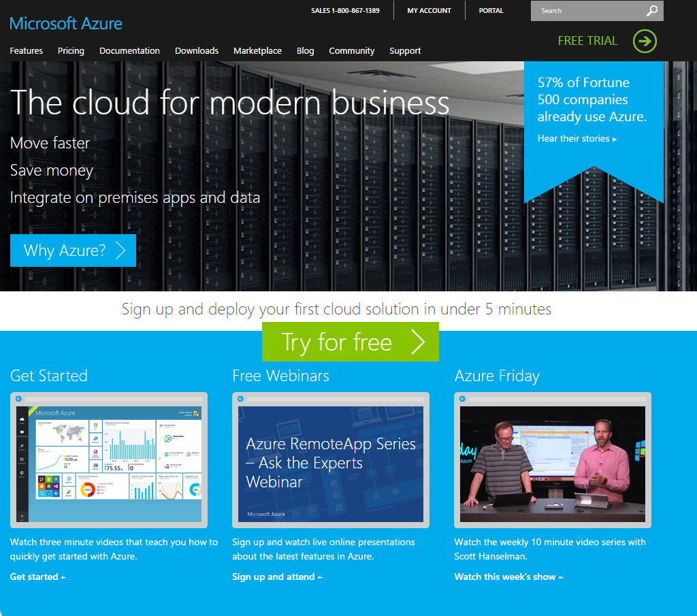Click 'Integrate on premises apps and data' text
697x616 pixels.
pos(135,198)
